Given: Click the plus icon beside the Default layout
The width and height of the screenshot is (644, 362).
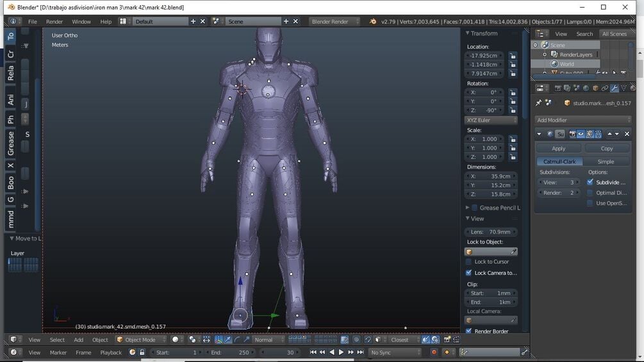Looking at the screenshot, I should click(x=193, y=21).
